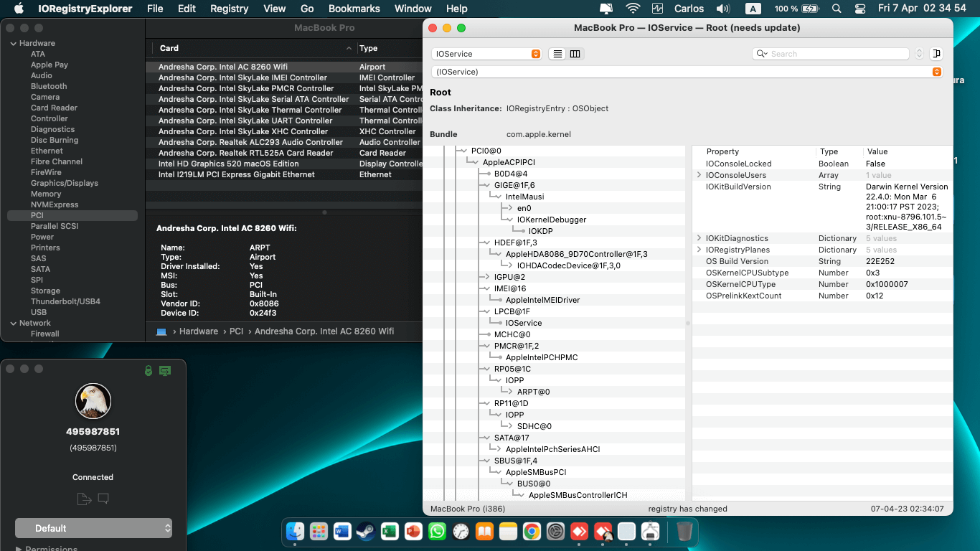The image size is (980, 551).
Task: Collapse the Hardware group in System Information sidebar
Action: pos(13,44)
